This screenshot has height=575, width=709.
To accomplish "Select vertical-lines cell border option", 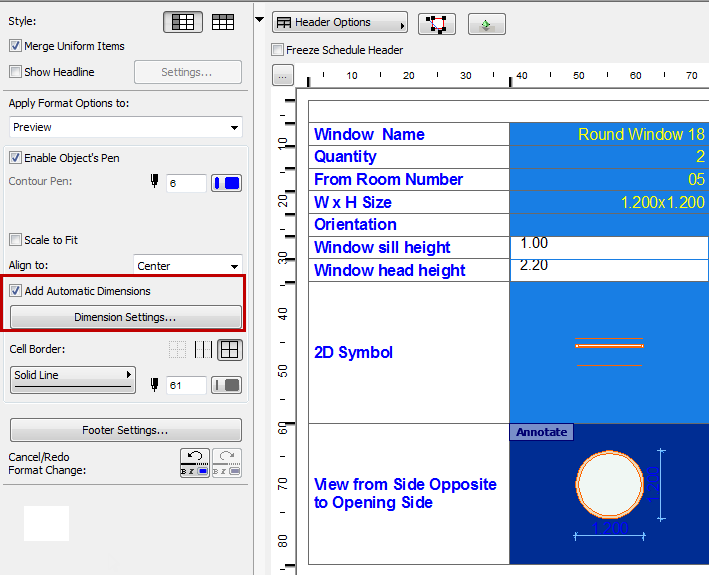I will pos(203,349).
